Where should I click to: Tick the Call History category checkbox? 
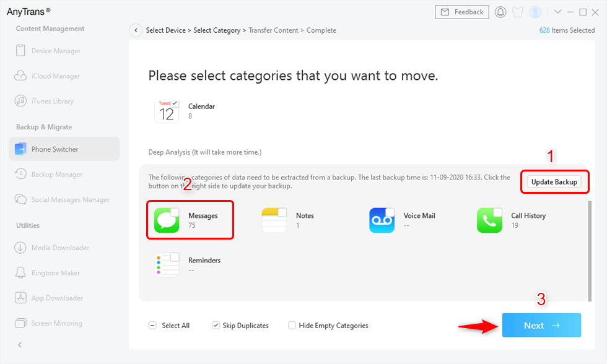tap(497, 212)
